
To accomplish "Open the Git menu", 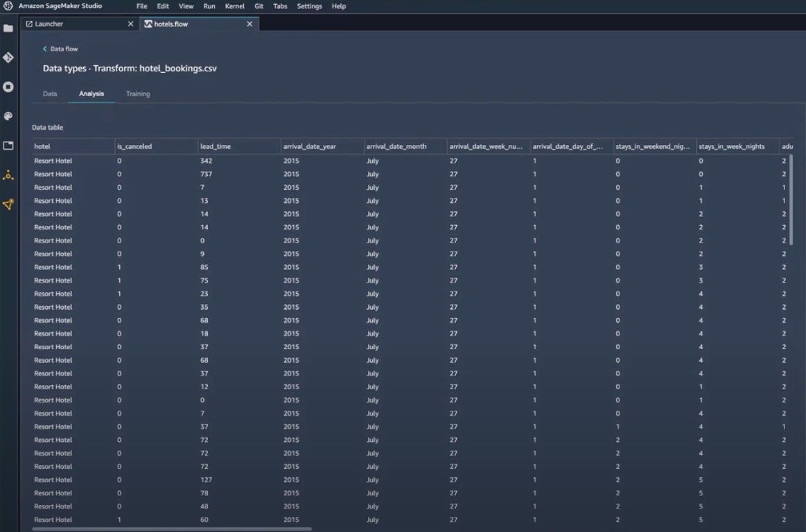I will tap(259, 6).
